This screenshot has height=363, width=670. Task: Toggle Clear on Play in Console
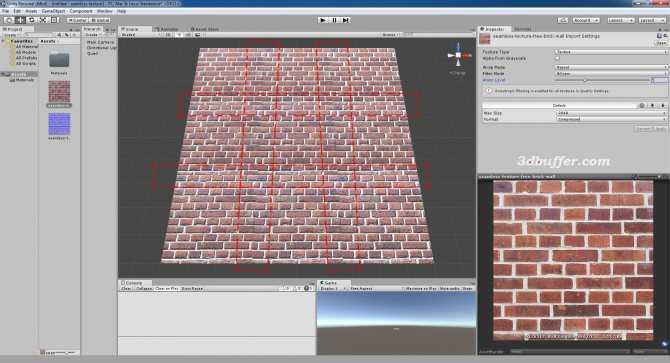(x=167, y=289)
